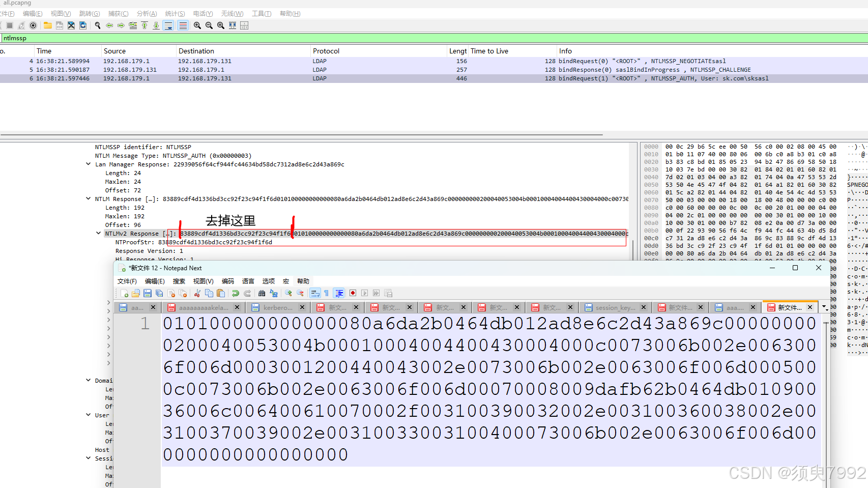The height and width of the screenshot is (488, 868).
Task: Open Notepad Next 搜索 menu
Action: tap(179, 281)
